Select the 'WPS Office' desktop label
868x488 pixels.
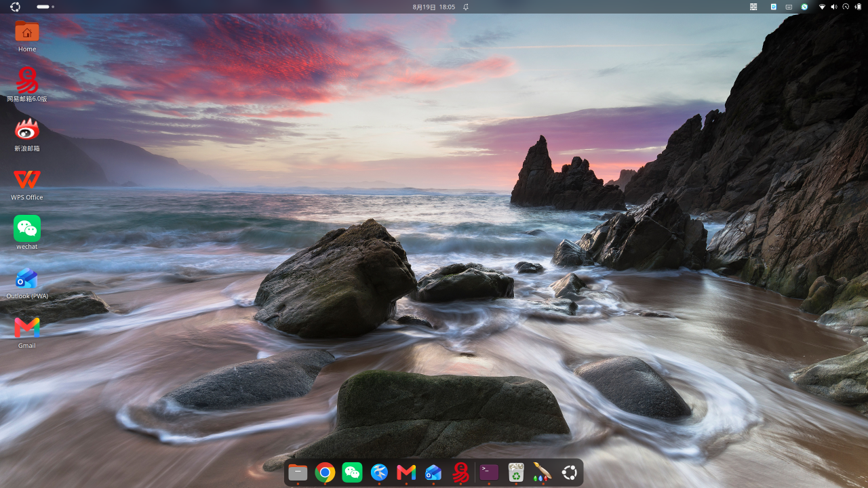click(x=27, y=198)
